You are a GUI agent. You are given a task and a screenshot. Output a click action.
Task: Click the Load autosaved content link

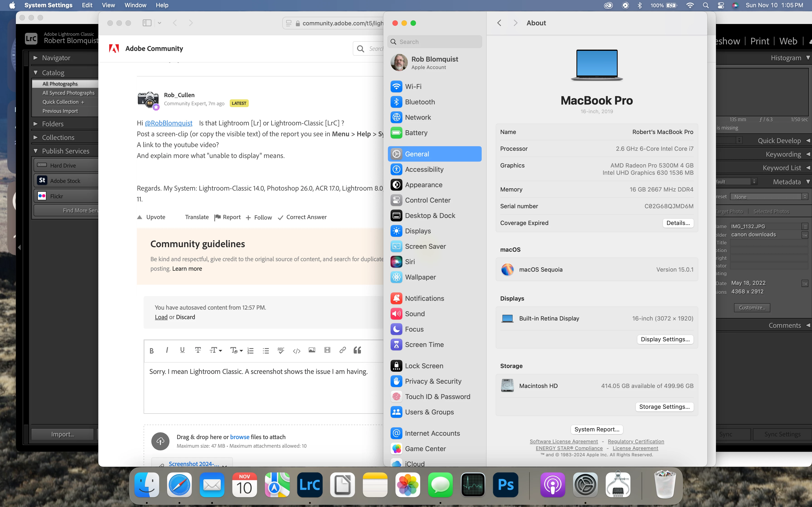pyautogui.click(x=161, y=317)
